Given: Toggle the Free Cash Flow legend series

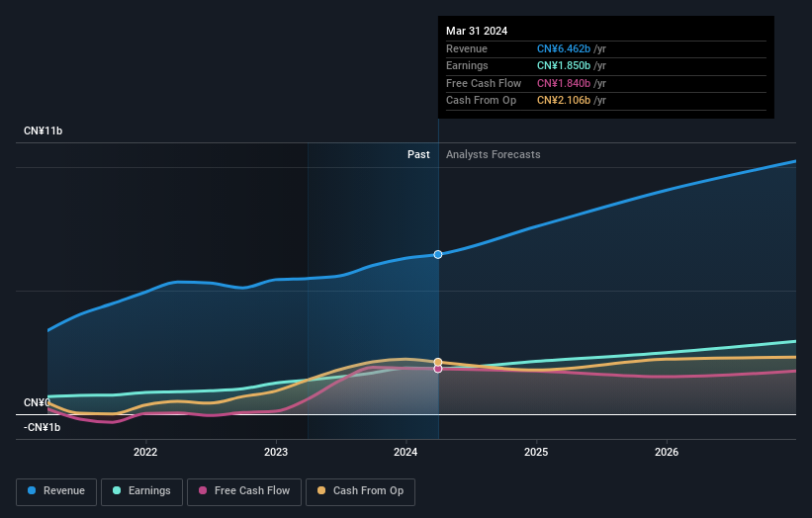Looking at the screenshot, I should (x=244, y=491).
